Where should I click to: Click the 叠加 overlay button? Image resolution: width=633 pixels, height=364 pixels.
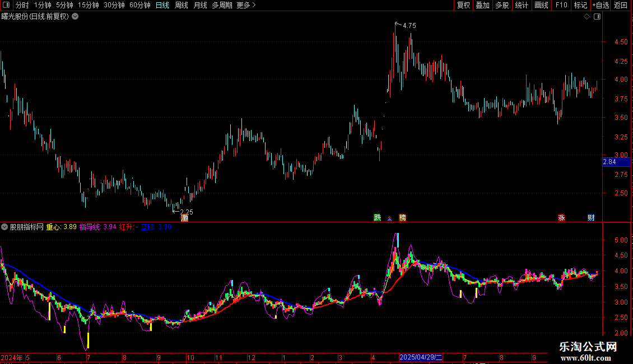tap(482, 5)
